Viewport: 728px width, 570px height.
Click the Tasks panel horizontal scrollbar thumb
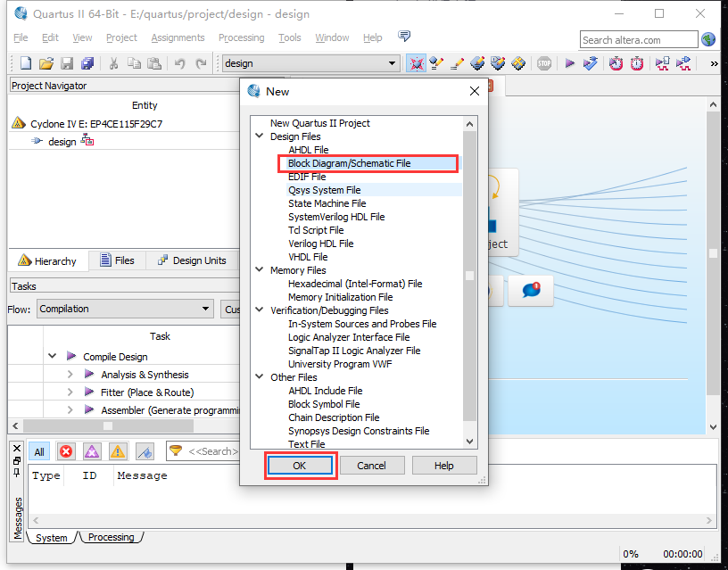[x=108, y=425]
